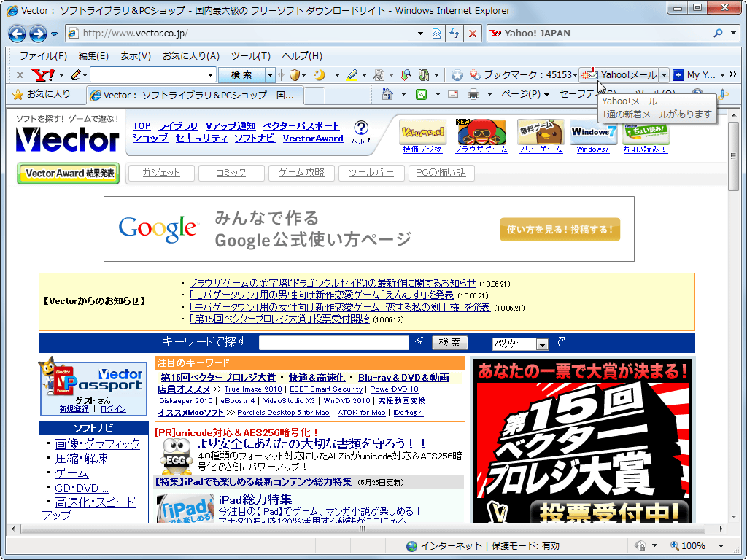Click the pencil icon on the Yahoo! toolbar
Screen dimensions: 747x560
click(x=76, y=75)
